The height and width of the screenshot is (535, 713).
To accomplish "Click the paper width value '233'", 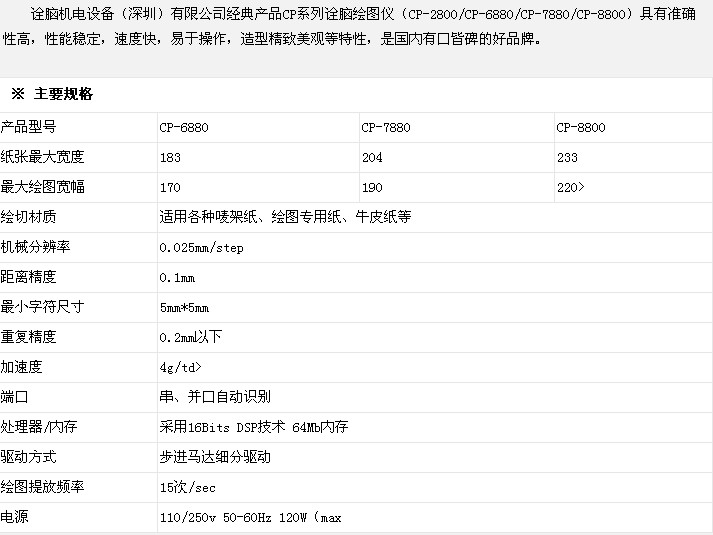I will pos(567,158).
